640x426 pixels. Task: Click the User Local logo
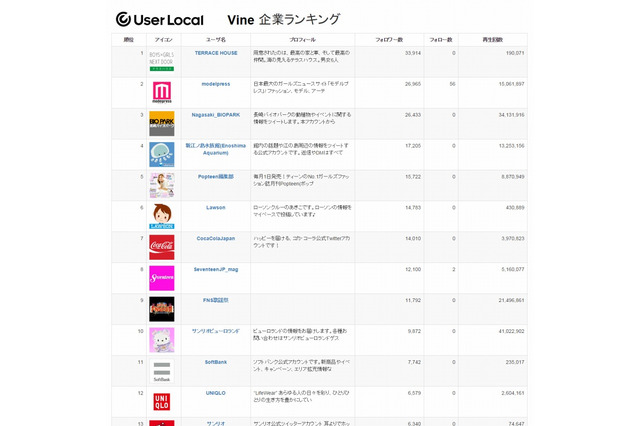160,19
